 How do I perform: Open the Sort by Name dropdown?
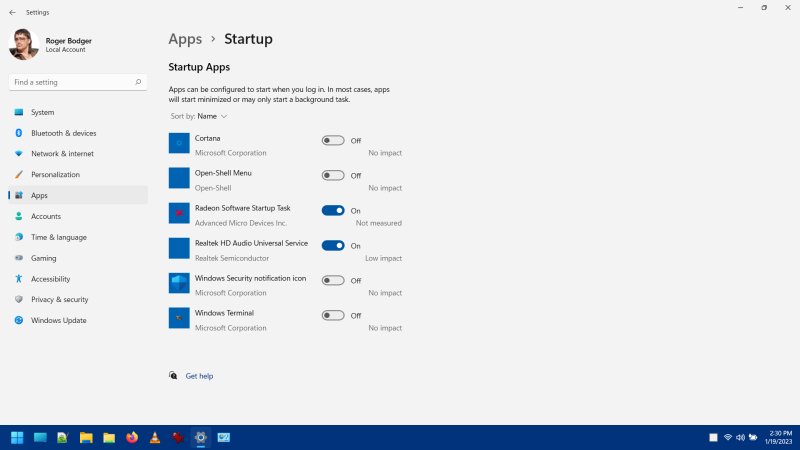199,116
